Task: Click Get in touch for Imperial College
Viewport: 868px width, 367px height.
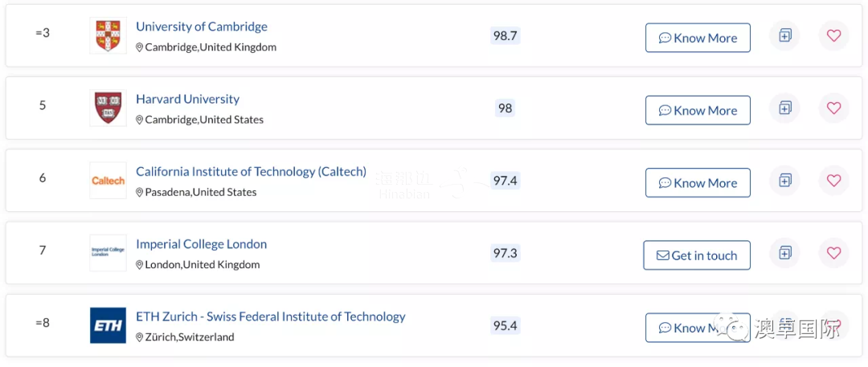Action: tap(697, 255)
